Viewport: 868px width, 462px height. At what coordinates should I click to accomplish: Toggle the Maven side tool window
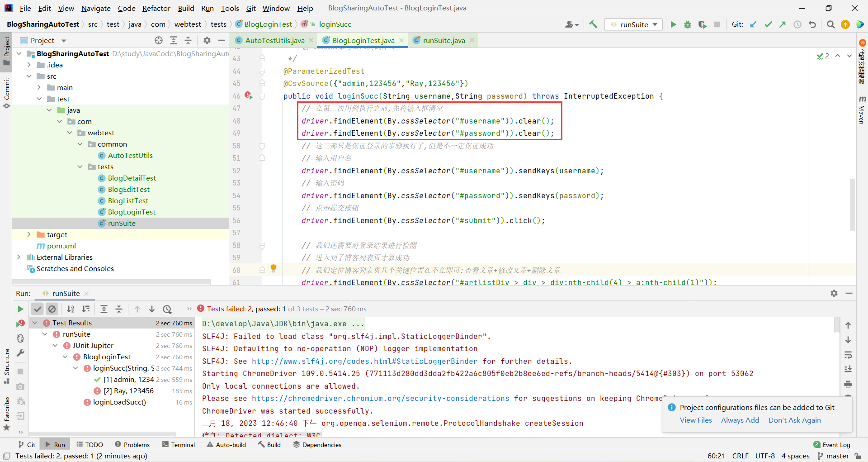coord(862,110)
